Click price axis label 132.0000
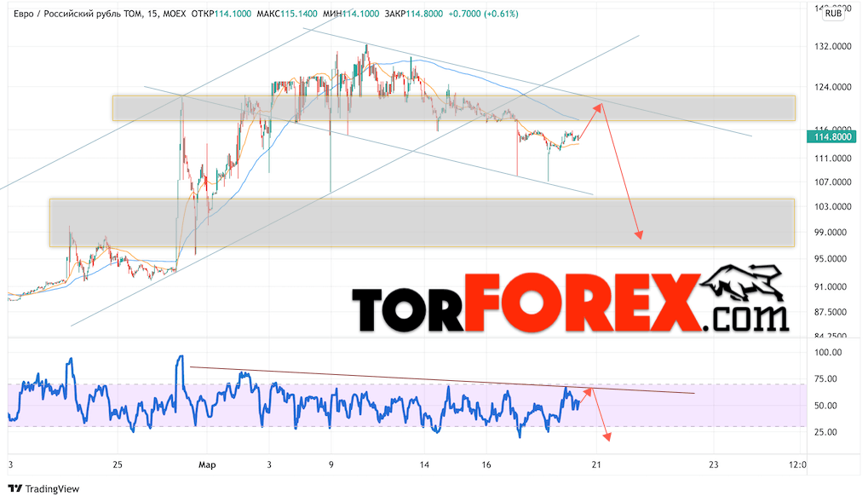This screenshot has width=868, height=502. pyautogui.click(x=832, y=47)
